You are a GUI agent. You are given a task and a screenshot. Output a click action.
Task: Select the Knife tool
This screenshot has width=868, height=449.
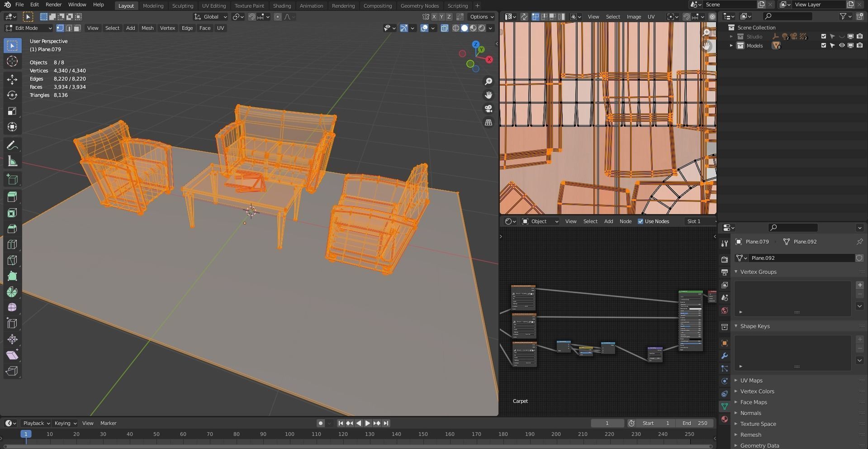point(12,261)
